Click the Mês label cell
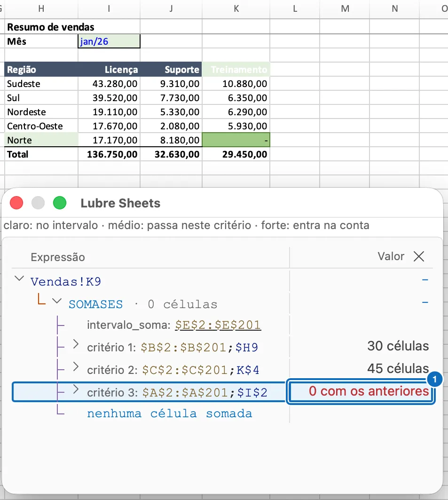Image resolution: width=448 pixels, height=500 pixels. tap(41, 41)
